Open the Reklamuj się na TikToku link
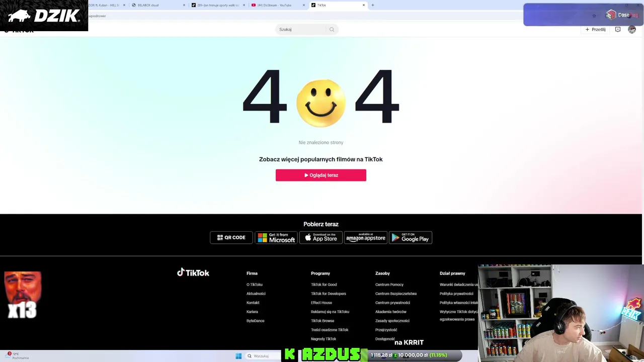 330,312
